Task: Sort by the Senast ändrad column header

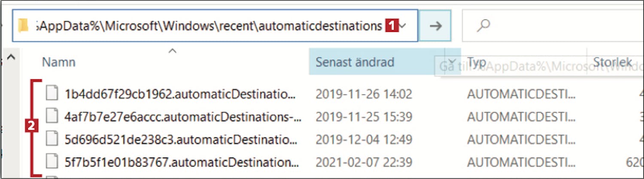Action: coord(355,62)
